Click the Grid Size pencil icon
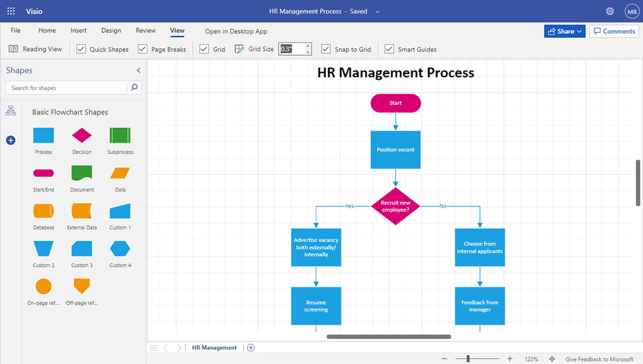 (239, 49)
